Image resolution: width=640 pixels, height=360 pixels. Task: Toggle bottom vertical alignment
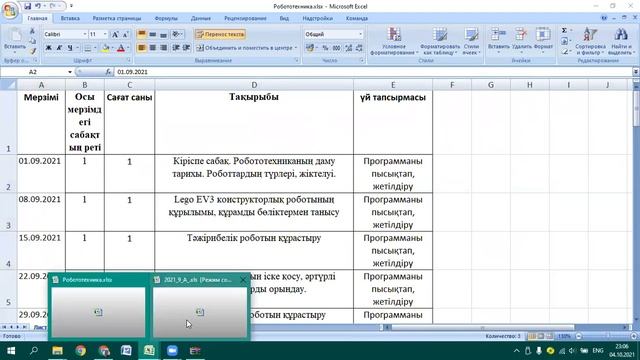coord(163,34)
